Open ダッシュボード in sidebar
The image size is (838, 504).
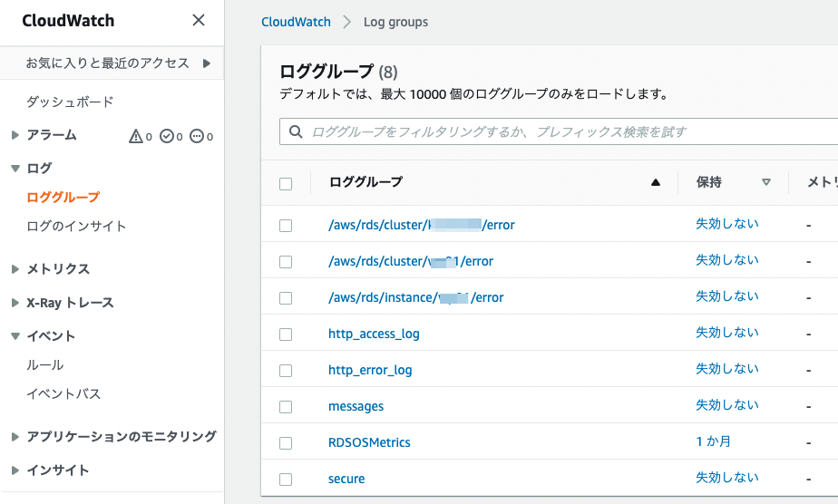pos(70,102)
